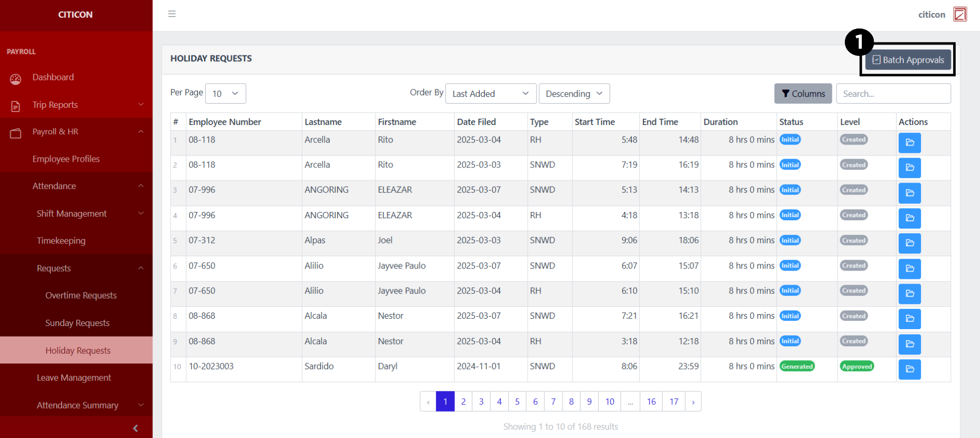The image size is (980, 438).
Task: Select Leave Management menu item
Action: [x=74, y=378]
